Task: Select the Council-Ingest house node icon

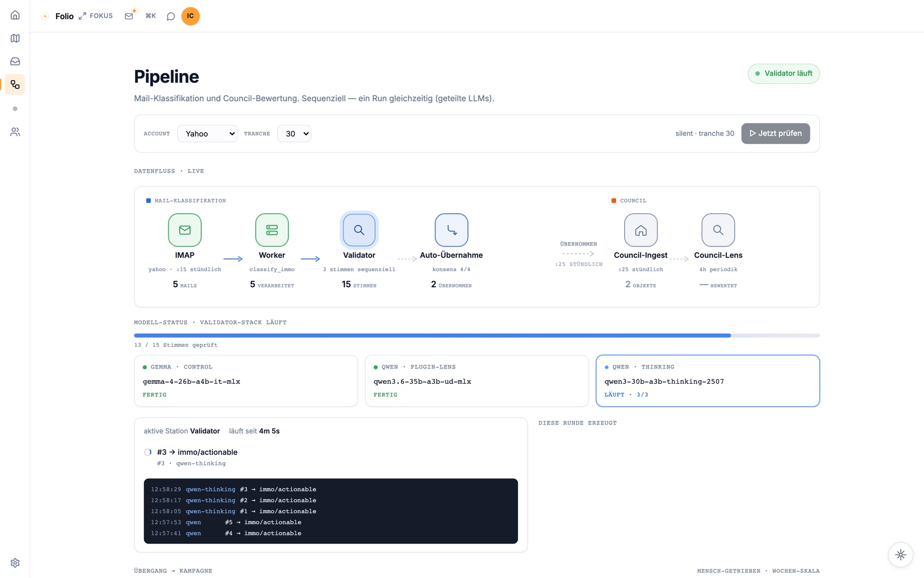Action: click(x=641, y=230)
